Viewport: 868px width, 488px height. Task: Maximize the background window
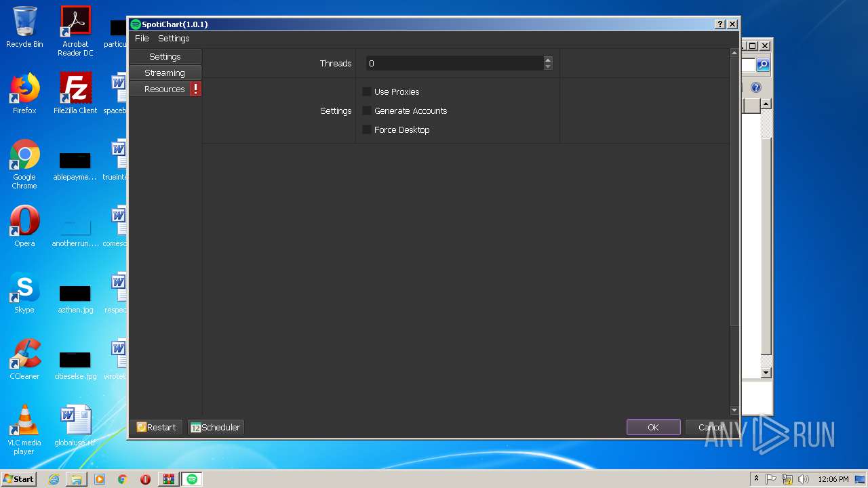click(752, 45)
